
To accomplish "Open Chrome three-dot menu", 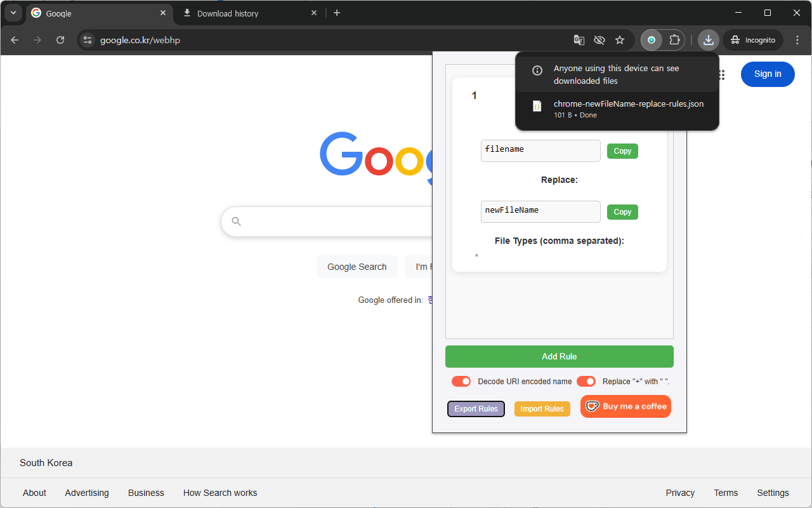I will point(797,40).
